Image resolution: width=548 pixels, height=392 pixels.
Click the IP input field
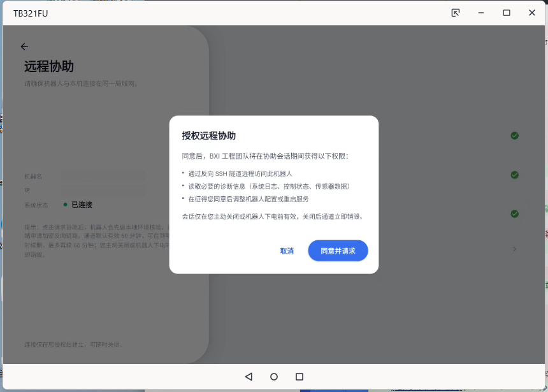tap(103, 190)
